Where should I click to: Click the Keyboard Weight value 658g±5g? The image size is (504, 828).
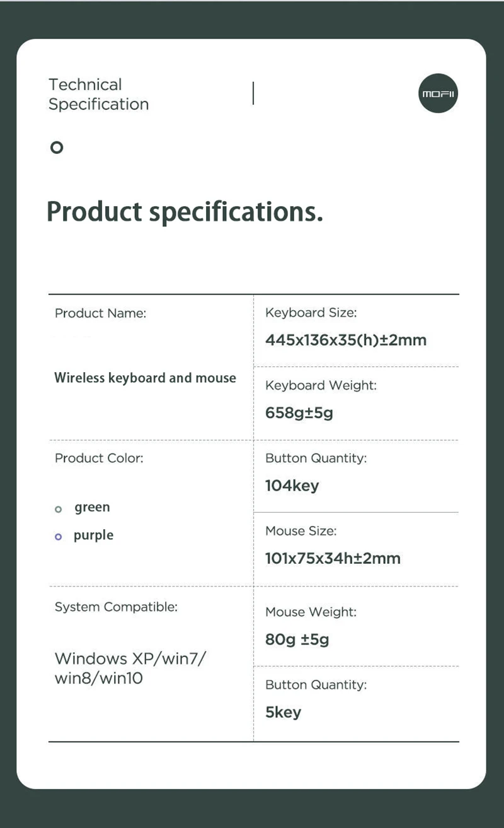click(299, 413)
